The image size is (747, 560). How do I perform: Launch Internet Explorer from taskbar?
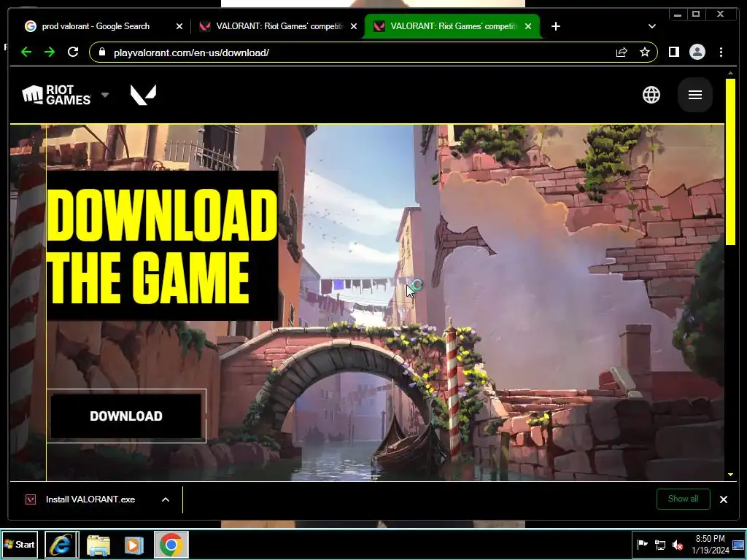click(61, 544)
